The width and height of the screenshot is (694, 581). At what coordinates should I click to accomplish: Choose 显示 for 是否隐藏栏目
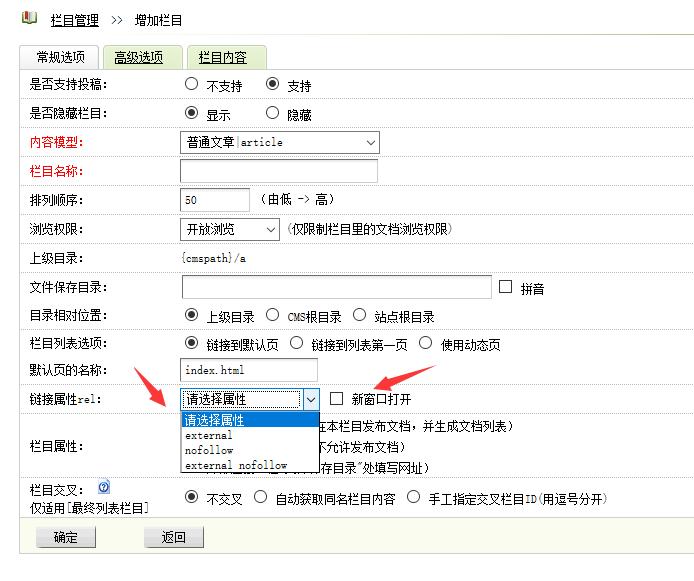point(191,113)
